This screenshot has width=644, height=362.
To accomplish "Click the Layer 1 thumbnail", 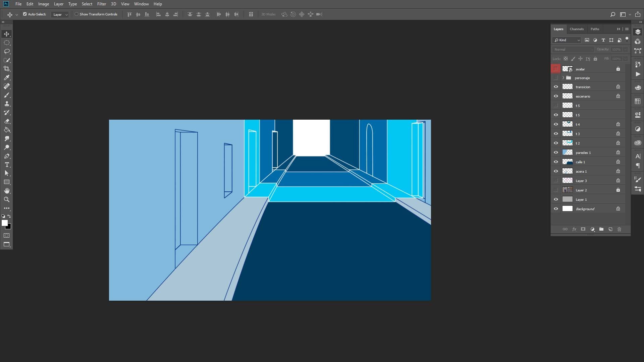I will pyautogui.click(x=567, y=199).
